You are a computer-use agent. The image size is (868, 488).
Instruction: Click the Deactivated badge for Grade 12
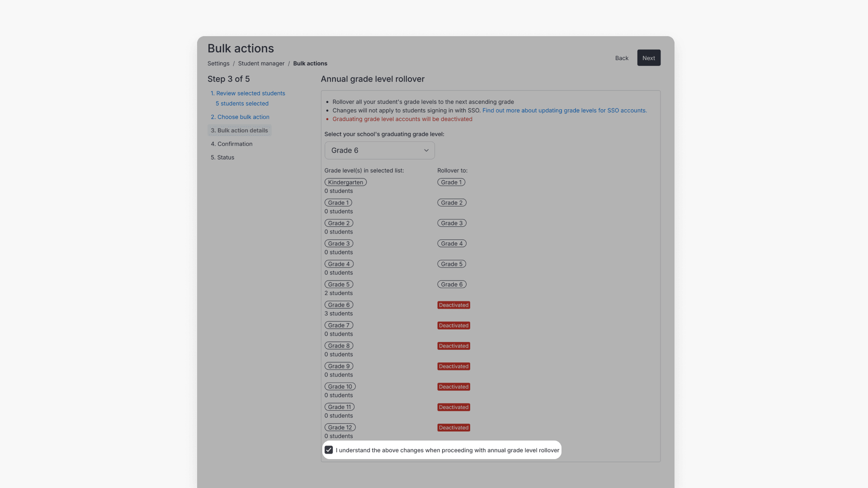click(x=453, y=427)
